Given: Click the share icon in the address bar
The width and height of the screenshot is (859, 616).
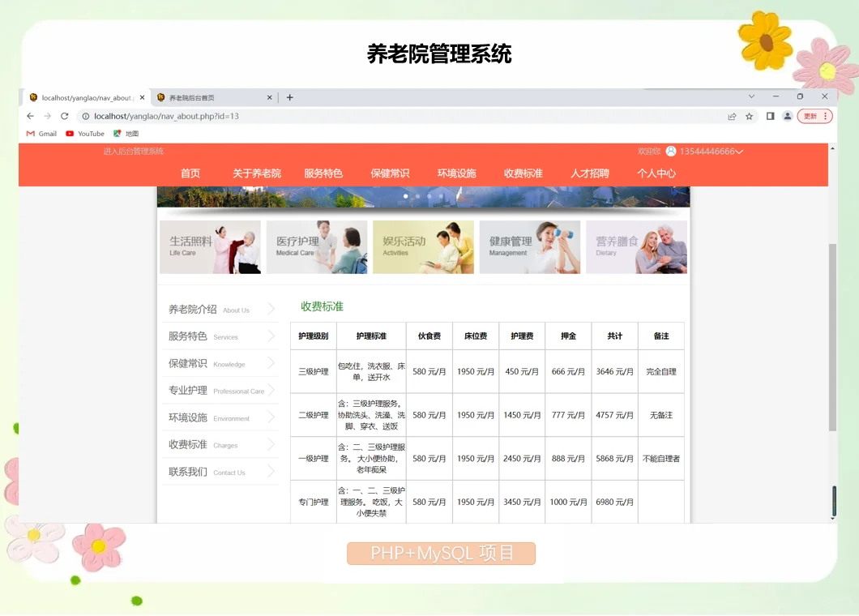Looking at the screenshot, I should point(731,116).
